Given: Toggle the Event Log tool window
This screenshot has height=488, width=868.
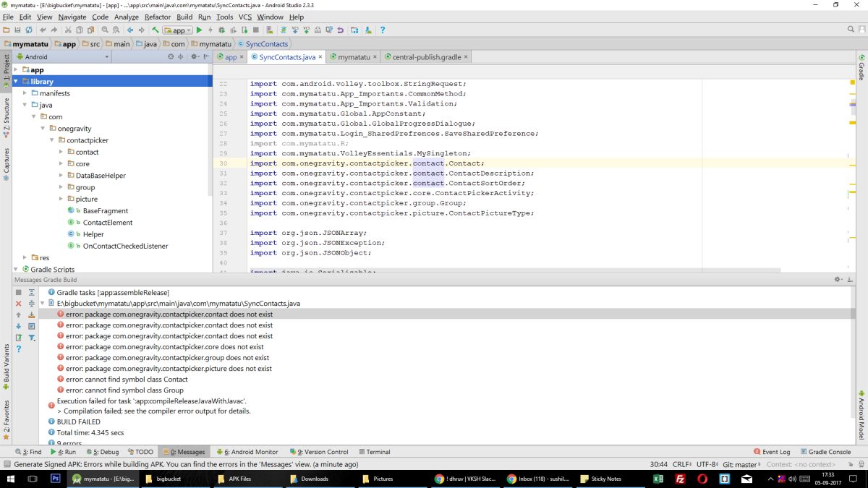Looking at the screenshot, I should [771, 452].
